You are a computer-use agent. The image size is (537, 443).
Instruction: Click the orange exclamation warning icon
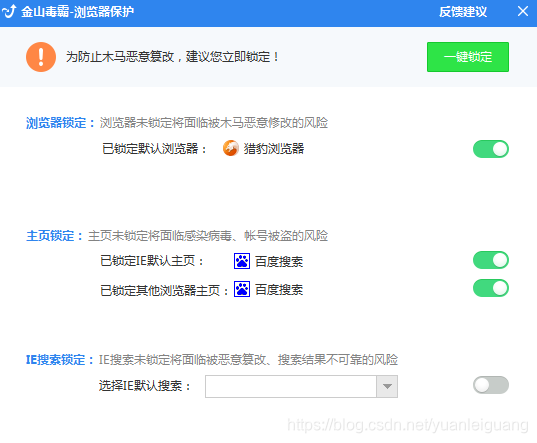tap(41, 57)
